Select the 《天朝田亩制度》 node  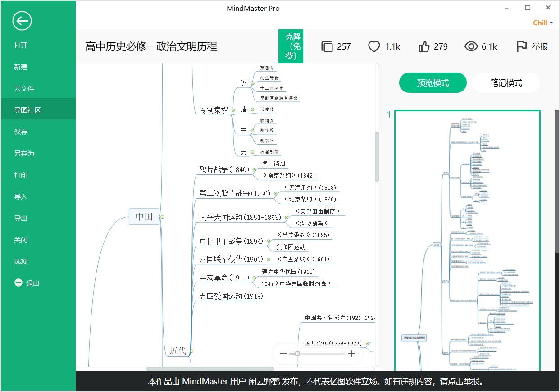[317, 211]
